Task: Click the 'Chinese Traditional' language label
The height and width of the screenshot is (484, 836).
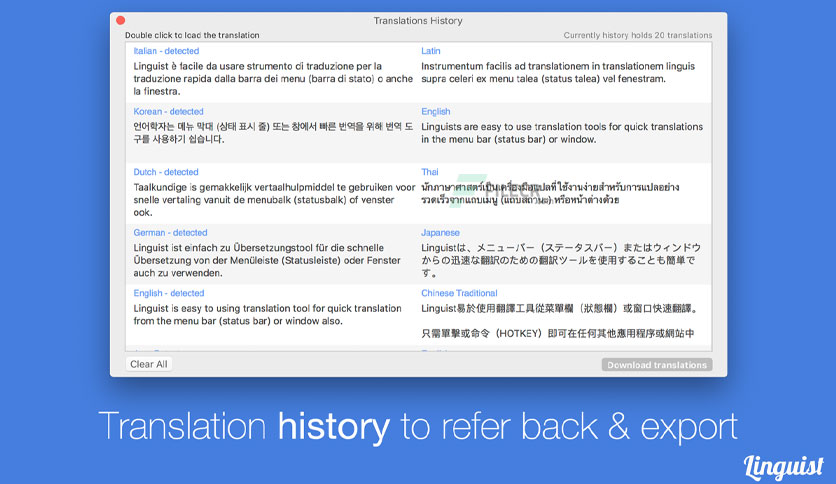Action: (x=459, y=293)
